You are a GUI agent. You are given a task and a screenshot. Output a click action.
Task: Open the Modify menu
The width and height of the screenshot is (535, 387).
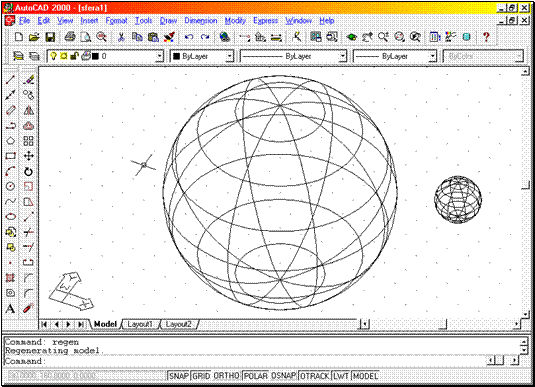point(235,21)
